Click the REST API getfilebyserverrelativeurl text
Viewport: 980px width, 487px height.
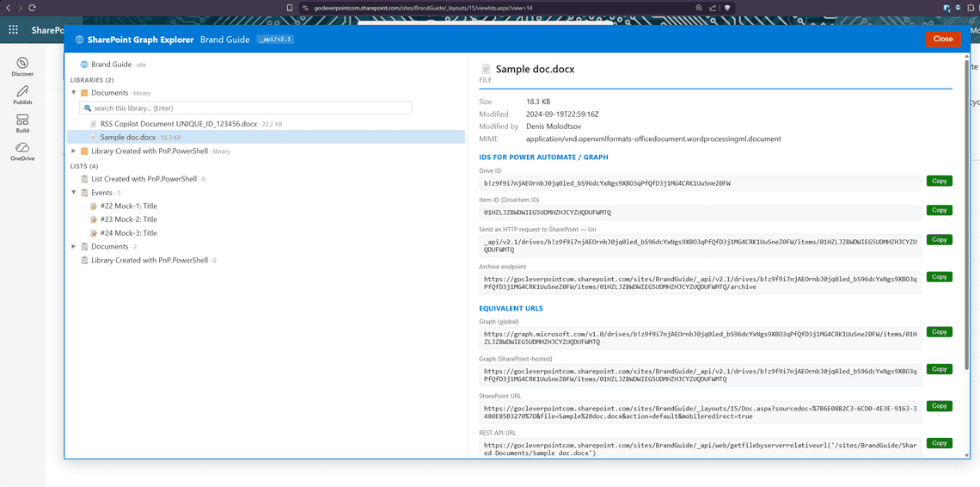pos(700,449)
